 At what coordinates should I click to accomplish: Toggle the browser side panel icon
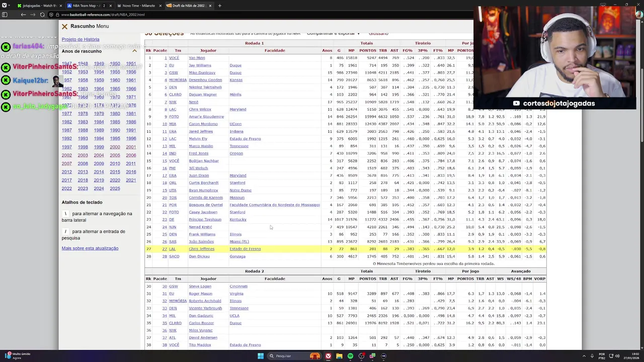[5, 15]
